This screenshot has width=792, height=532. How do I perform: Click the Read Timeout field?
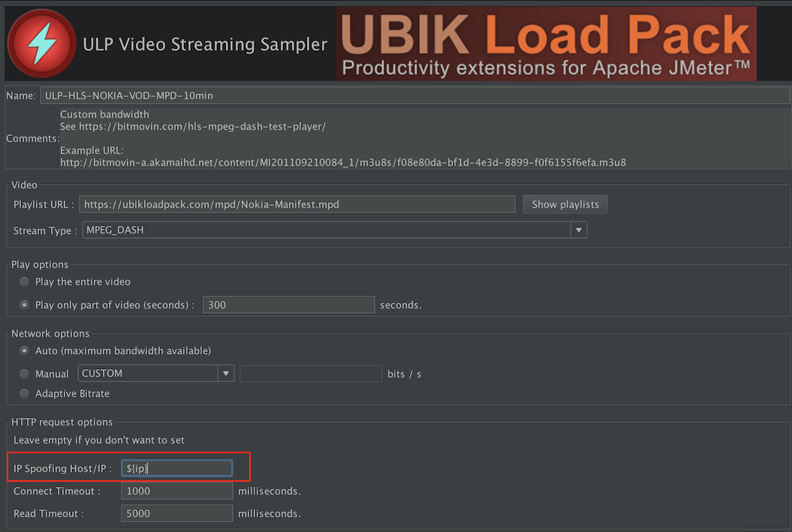(177, 514)
